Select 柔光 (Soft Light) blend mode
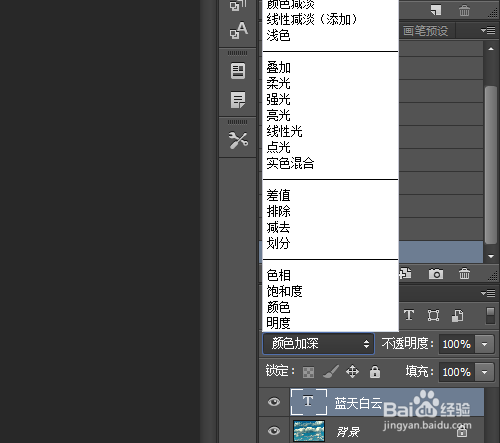 tap(279, 84)
